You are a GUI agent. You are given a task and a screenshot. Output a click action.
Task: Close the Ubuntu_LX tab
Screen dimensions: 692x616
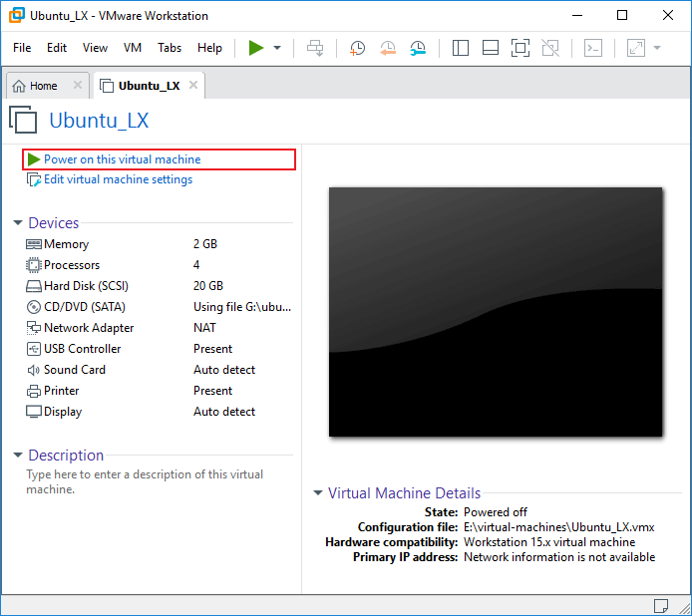coord(193,85)
